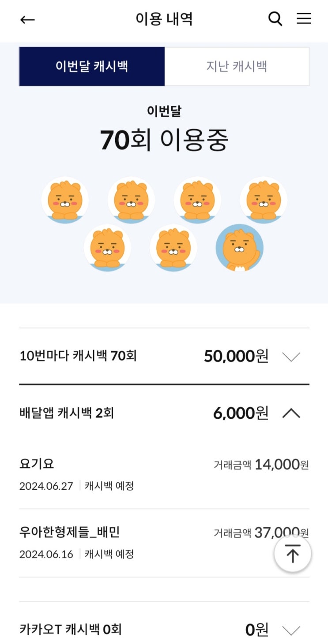This screenshot has width=328, height=644.
Task: Open the 요기요 transaction entry
Action: coord(164,474)
